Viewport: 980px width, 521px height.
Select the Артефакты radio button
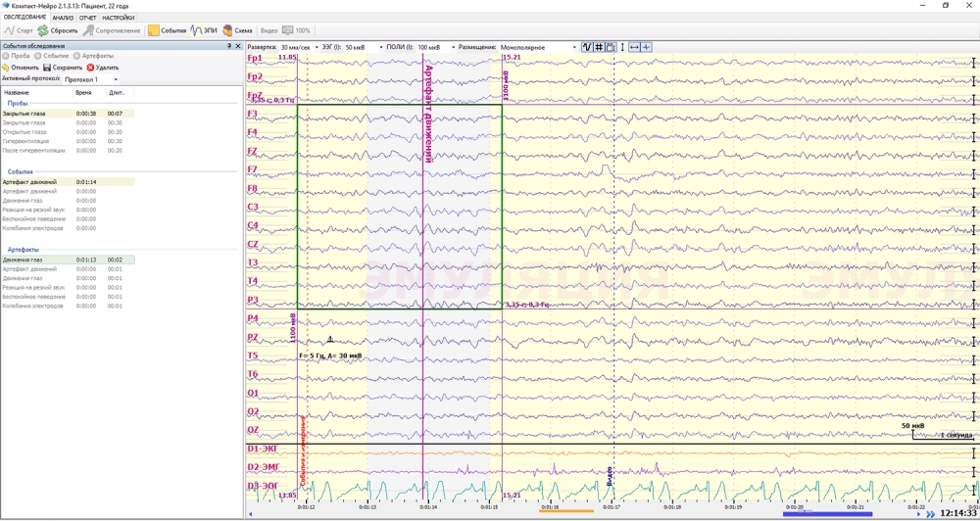[x=77, y=56]
